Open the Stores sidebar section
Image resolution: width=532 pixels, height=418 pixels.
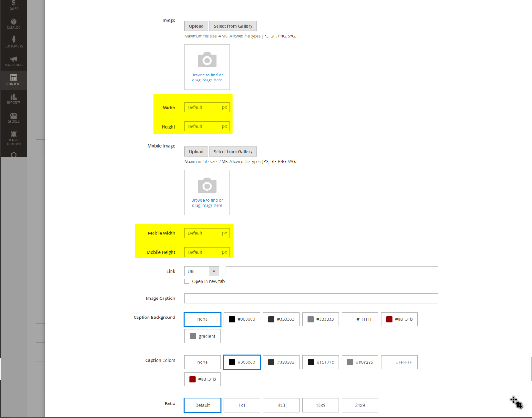(14, 118)
